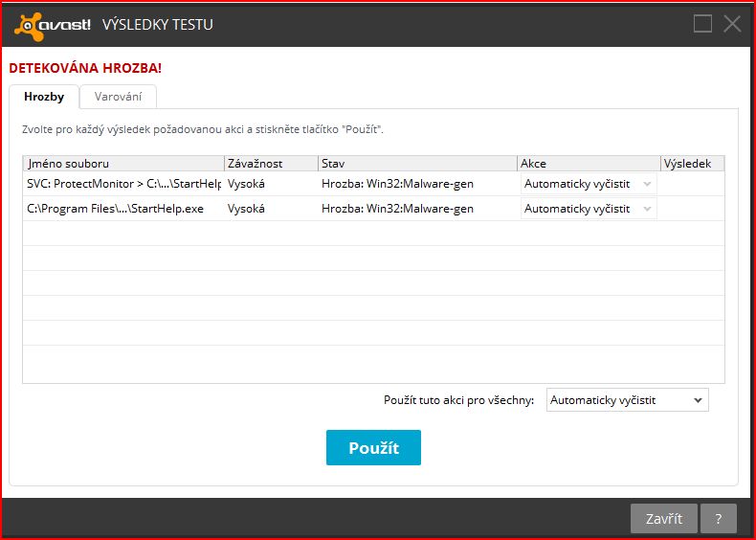Sort by the Stav column header
Image resolution: width=756 pixels, height=540 pixels.
417,164
